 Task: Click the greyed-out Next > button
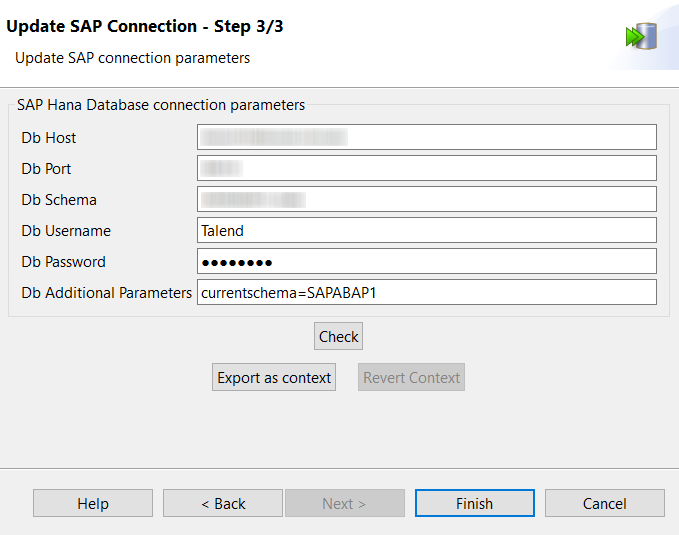point(344,503)
